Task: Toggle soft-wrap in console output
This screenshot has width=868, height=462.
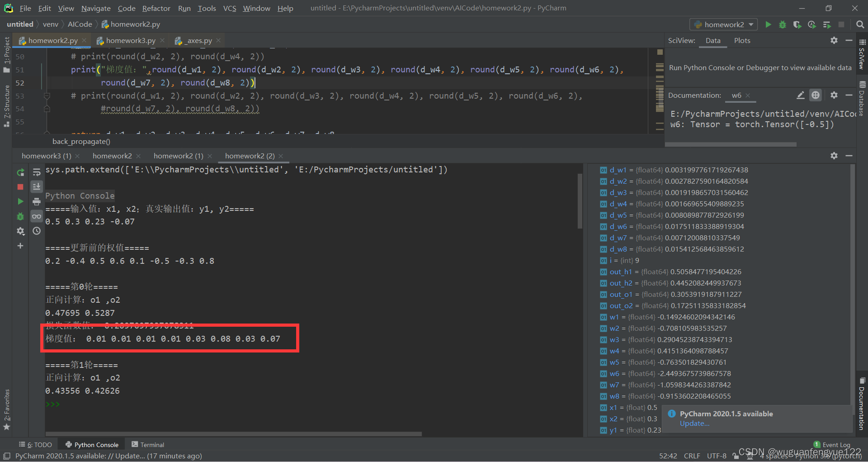Action: click(x=37, y=172)
